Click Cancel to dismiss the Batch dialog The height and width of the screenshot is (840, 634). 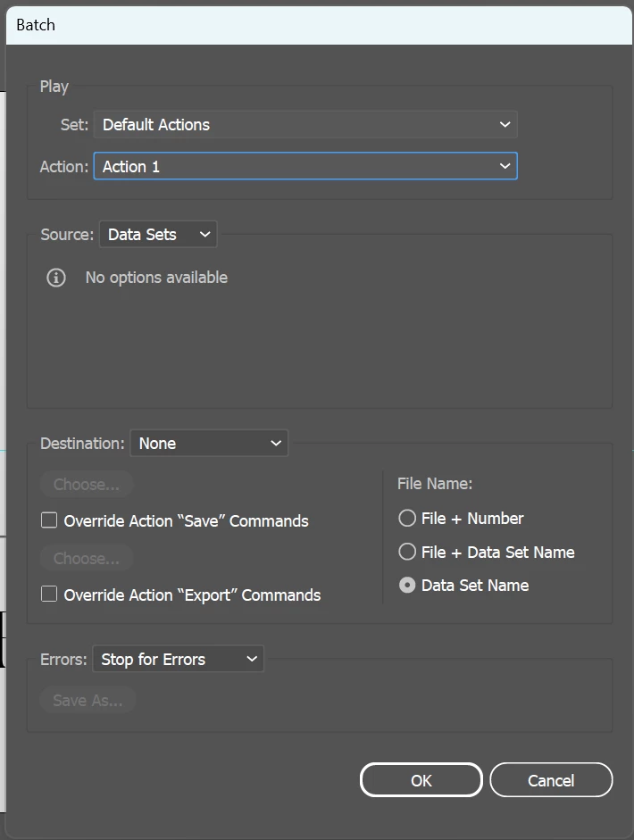click(551, 780)
